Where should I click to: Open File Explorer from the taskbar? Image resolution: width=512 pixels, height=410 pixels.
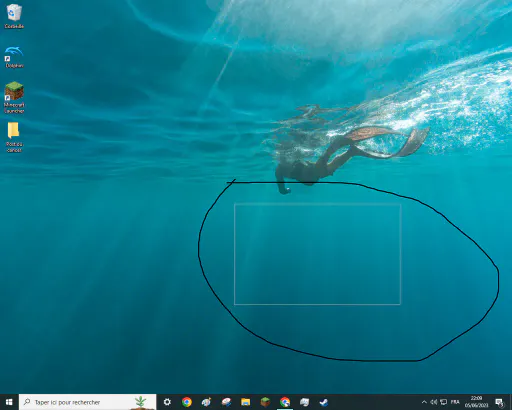coord(246,402)
